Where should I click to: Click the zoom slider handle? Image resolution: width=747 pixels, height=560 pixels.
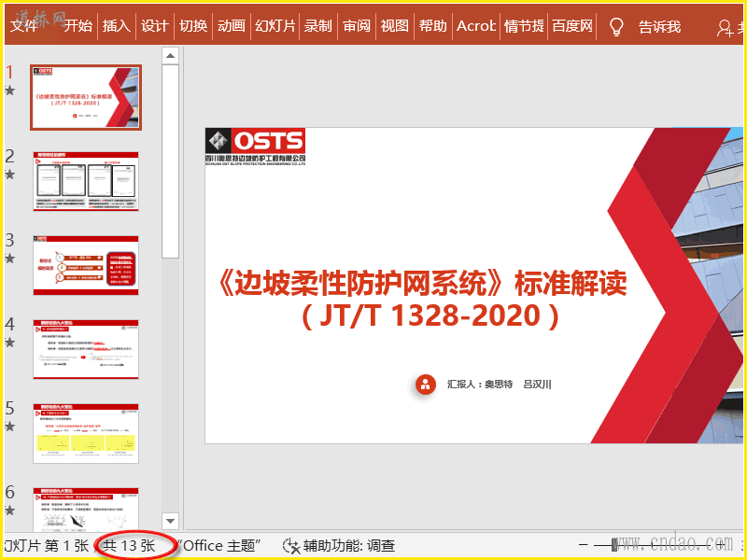point(614,544)
